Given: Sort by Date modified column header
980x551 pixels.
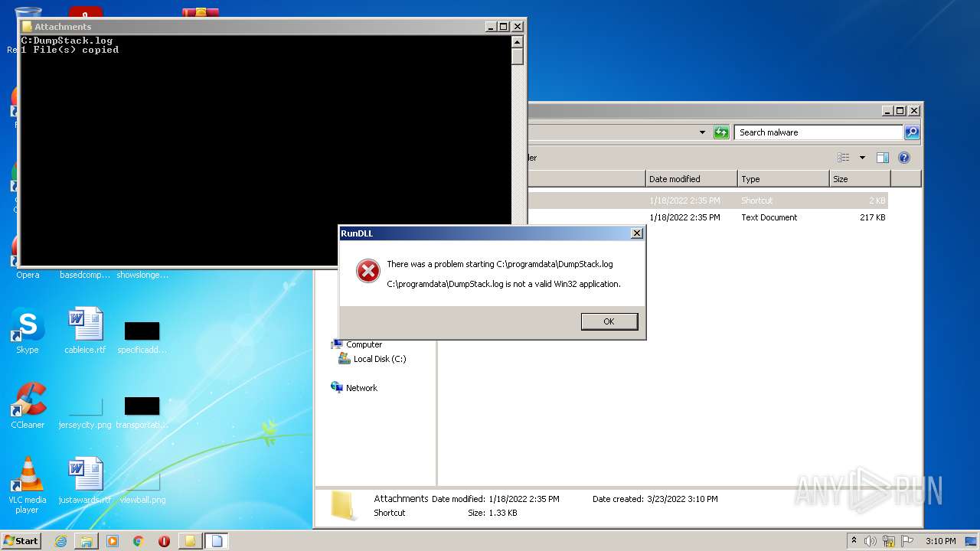Looking at the screenshot, I should 691,179.
